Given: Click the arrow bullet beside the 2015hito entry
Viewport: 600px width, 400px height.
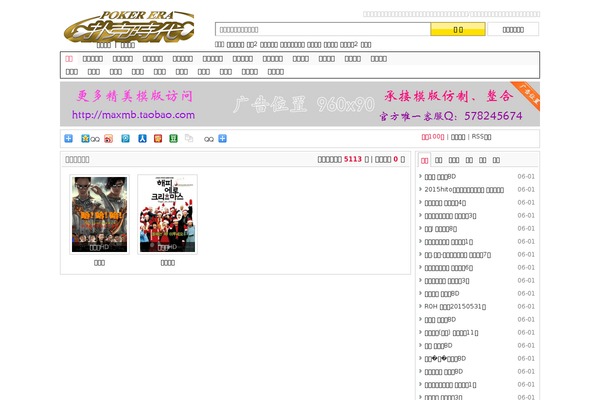Looking at the screenshot, I should [x=420, y=189].
